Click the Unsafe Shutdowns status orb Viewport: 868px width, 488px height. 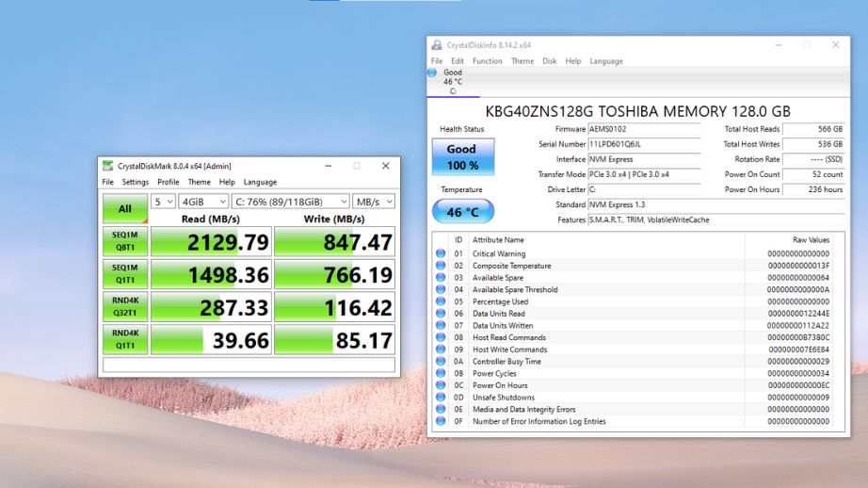tap(441, 398)
